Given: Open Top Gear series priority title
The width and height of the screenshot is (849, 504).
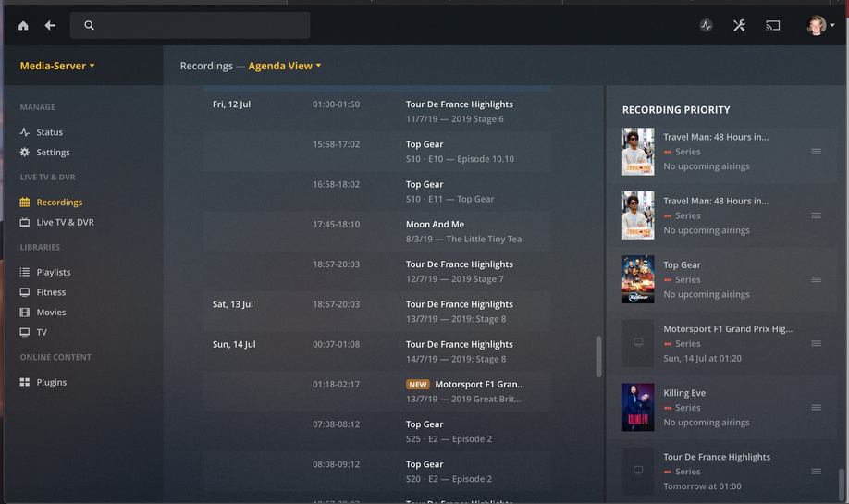Looking at the screenshot, I should click(x=682, y=264).
